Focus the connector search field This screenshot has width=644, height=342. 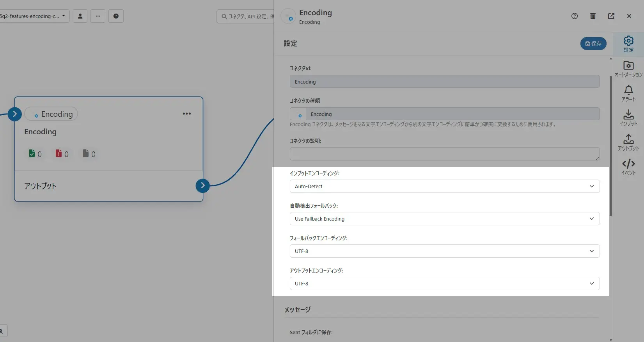(x=246, y=16)
